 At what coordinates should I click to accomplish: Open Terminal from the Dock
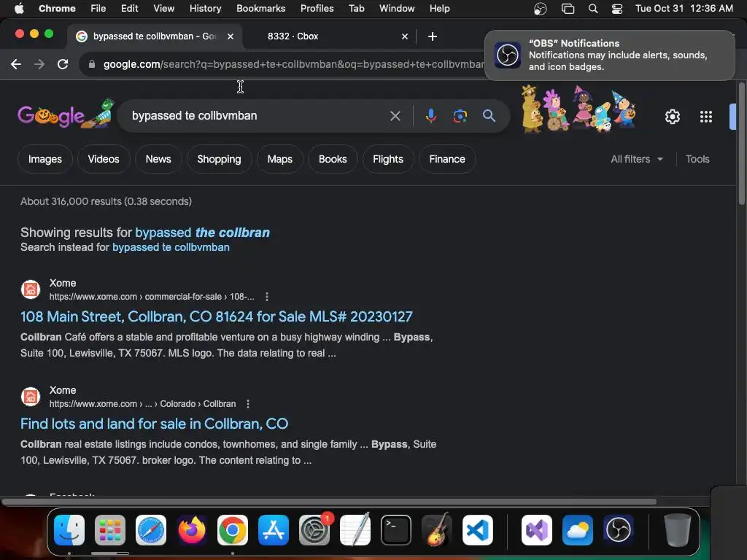click(x=396, y=530)
